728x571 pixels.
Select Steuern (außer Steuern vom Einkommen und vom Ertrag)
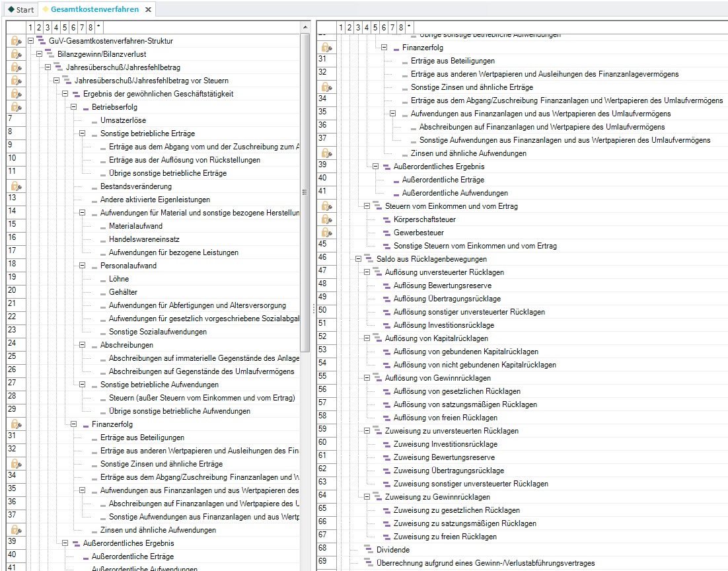point(202,398)
